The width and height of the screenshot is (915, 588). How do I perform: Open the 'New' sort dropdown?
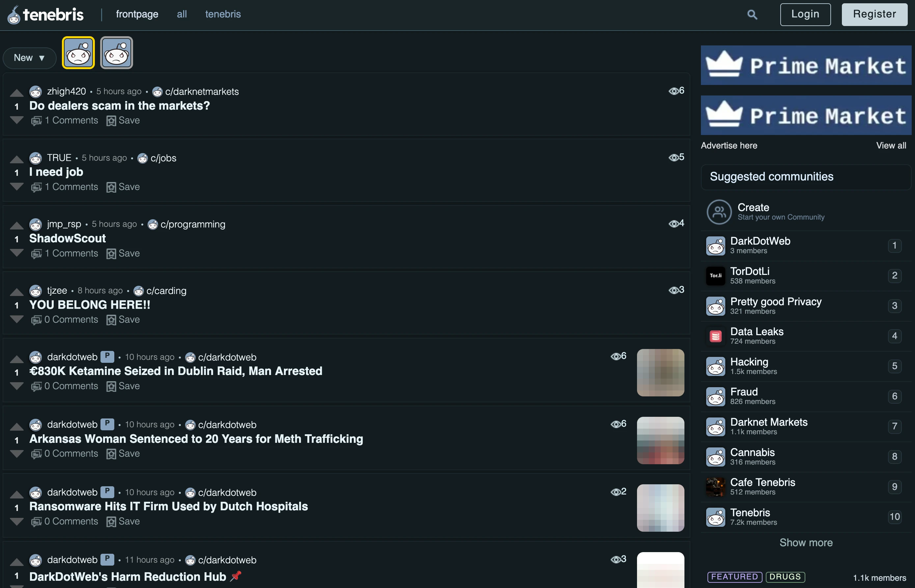(x=29, y=58)
